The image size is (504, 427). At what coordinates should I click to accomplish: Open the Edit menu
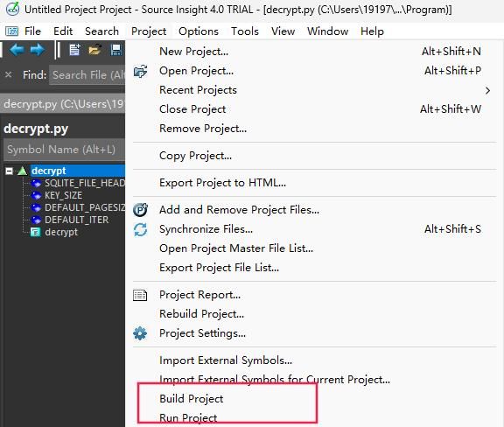click(63, 31)
